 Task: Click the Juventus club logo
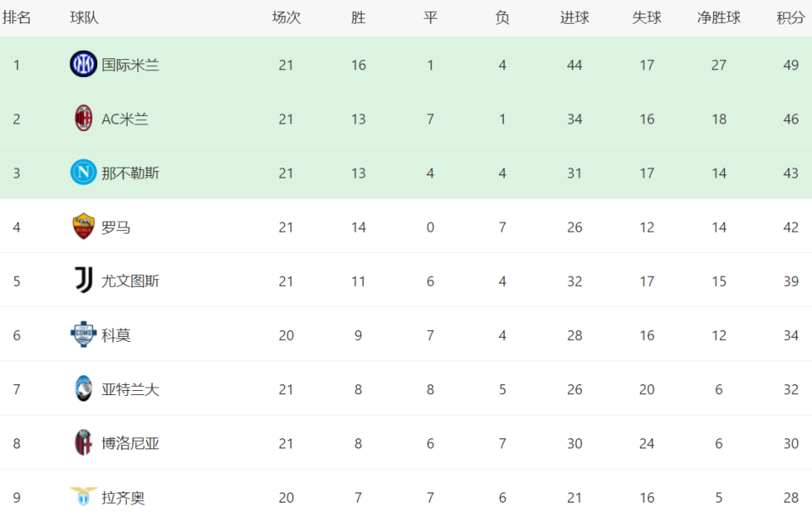83,281
